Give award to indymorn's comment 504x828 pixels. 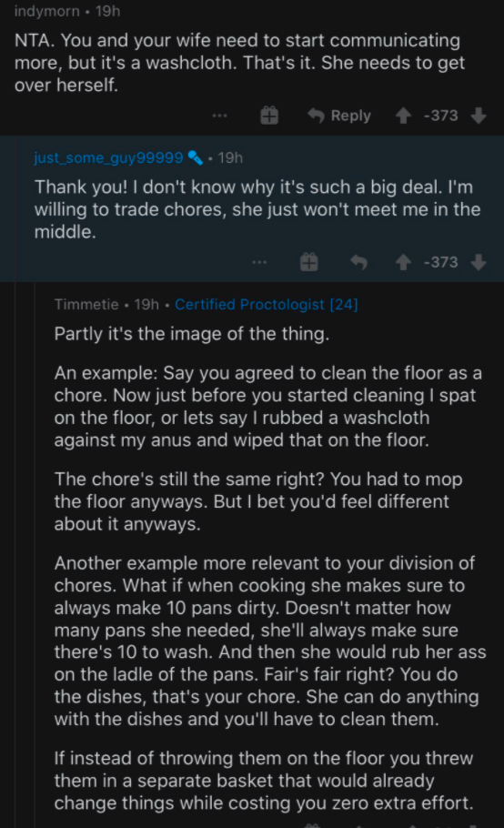pos(269,116)
